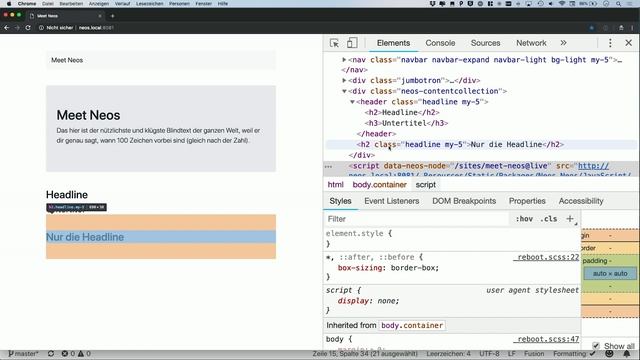Close the Meet Neos tab
Viewport: 640px width, 360px height.
point(100,16)
